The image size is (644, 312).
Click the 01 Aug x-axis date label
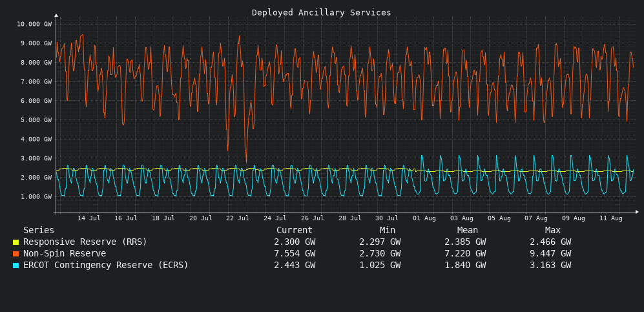(424, 218)
